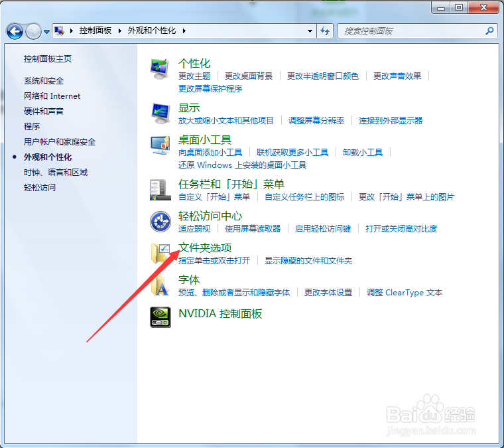Select 时钟、语言和区域 in the sidebar
The height and width of the screenshot is (448, 504).
click(56, 173)
